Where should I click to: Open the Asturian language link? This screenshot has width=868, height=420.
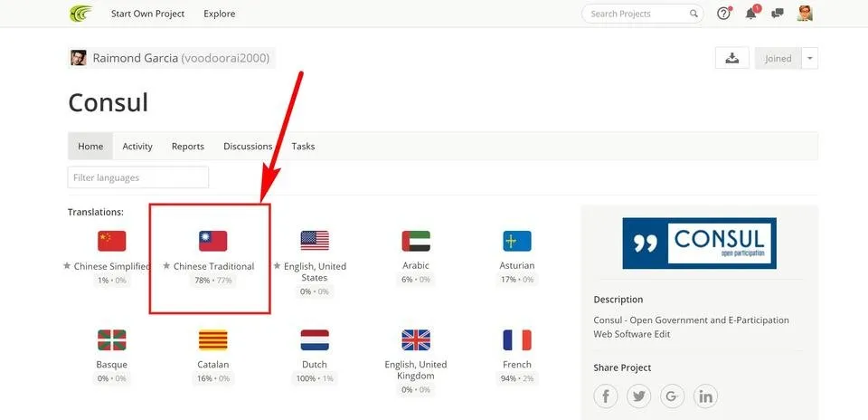(517, 265)
